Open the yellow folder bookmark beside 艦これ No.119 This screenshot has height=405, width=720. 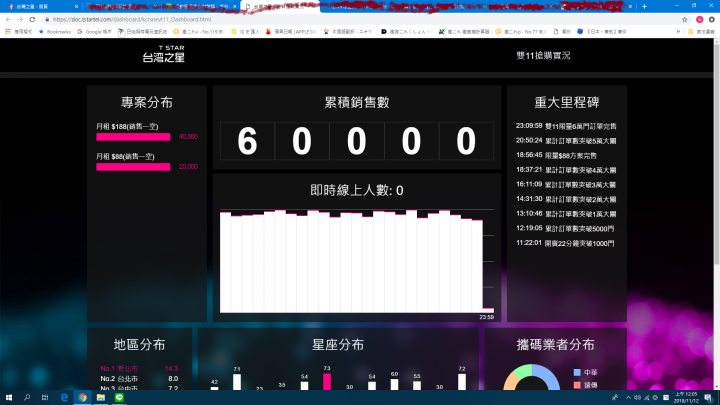[x=245, y=32]
